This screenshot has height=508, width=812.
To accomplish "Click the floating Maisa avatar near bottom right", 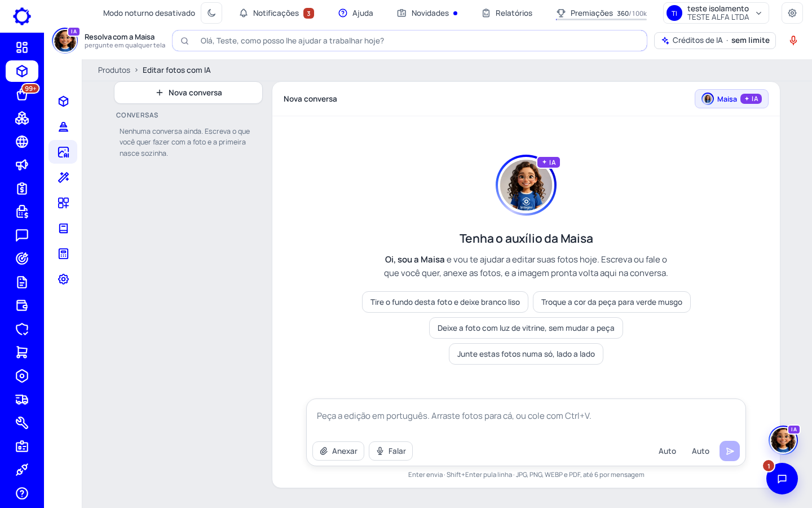I will coord(783,440).
